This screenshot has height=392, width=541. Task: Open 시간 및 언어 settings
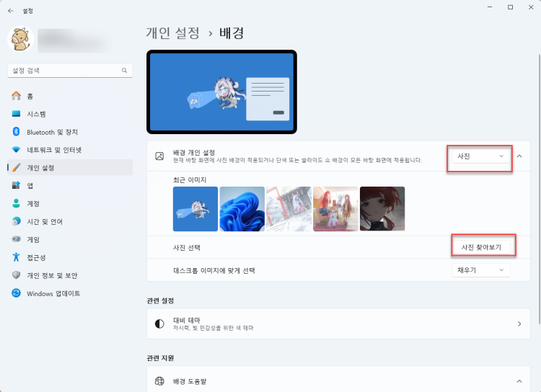(x=70, y=221)
